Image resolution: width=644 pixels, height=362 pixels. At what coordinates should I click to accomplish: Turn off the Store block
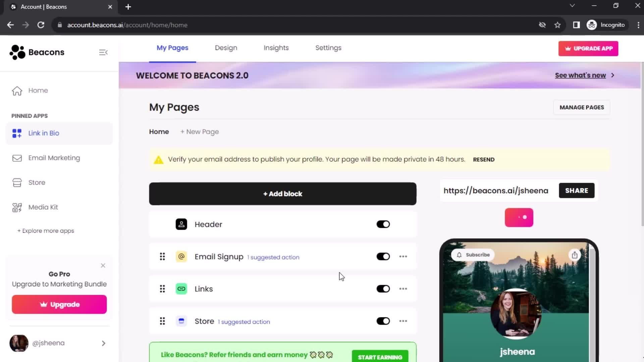(383, 321)
